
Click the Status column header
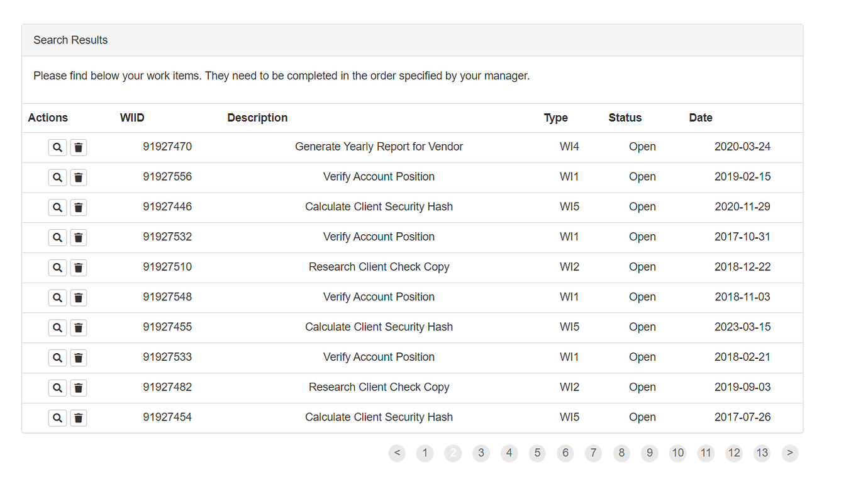click(x=625, y=118)
